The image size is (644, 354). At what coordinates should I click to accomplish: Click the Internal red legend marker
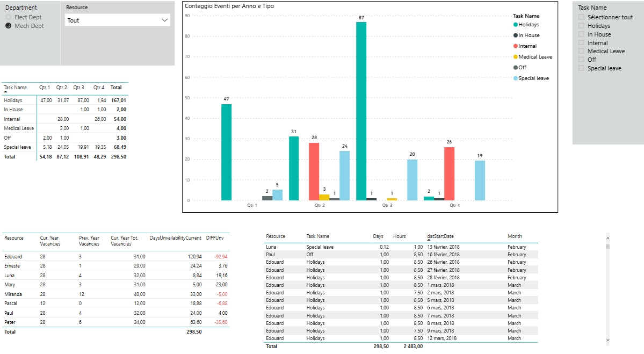516,46
